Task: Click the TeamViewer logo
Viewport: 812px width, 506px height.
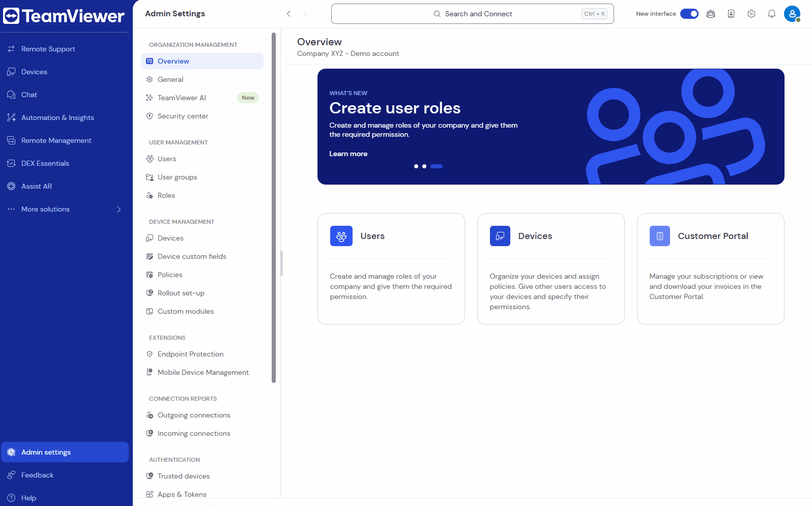Action: tap(64, 16)
